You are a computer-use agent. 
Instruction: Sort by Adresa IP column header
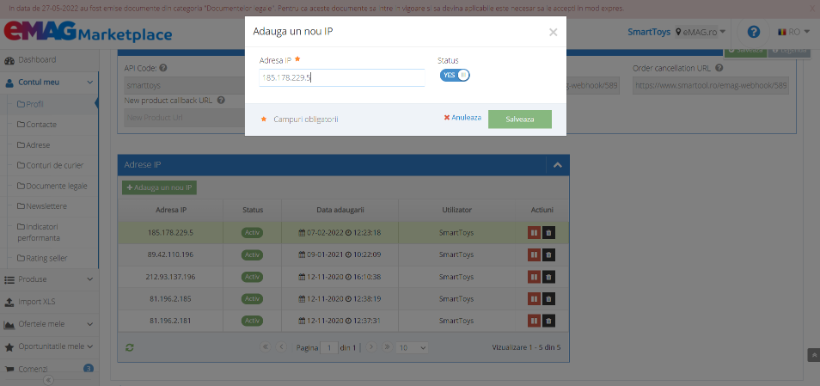coord(171,210)
